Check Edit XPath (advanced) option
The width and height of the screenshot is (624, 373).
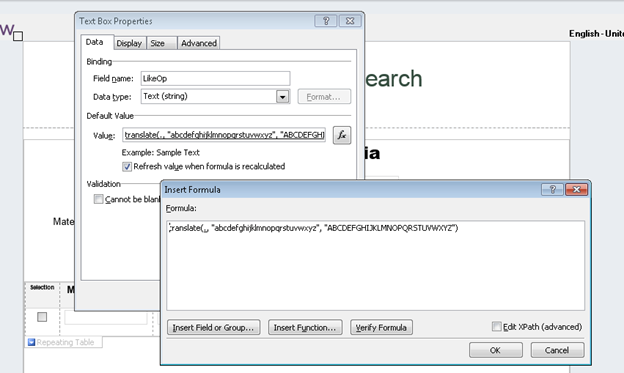497,327
